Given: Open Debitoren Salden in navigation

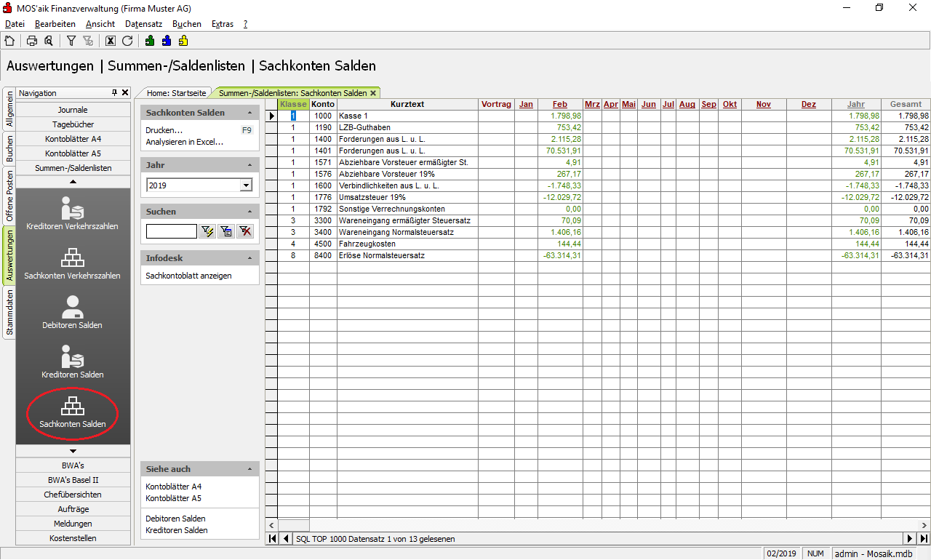Looking at the screenshot, I should coord(72,312).
